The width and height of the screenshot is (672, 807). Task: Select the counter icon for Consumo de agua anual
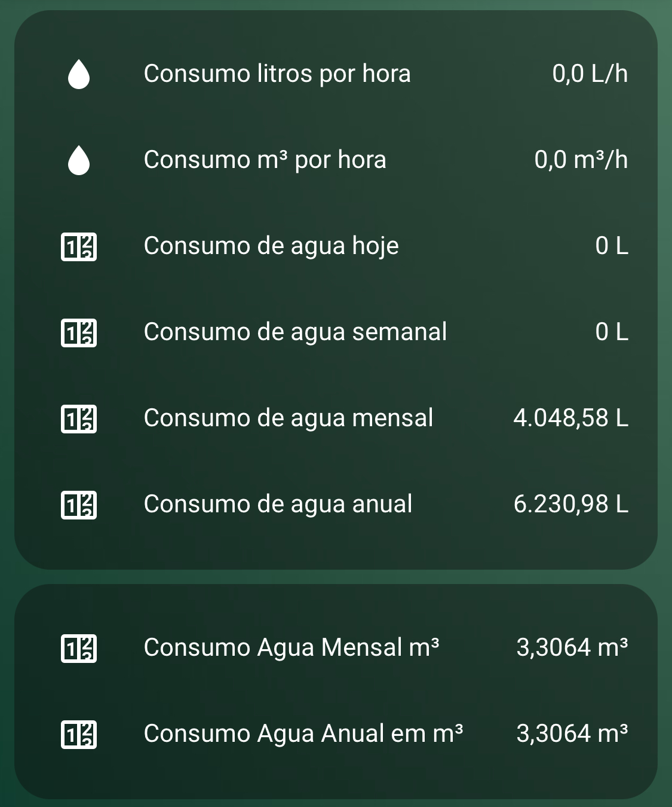coord(79,505)
